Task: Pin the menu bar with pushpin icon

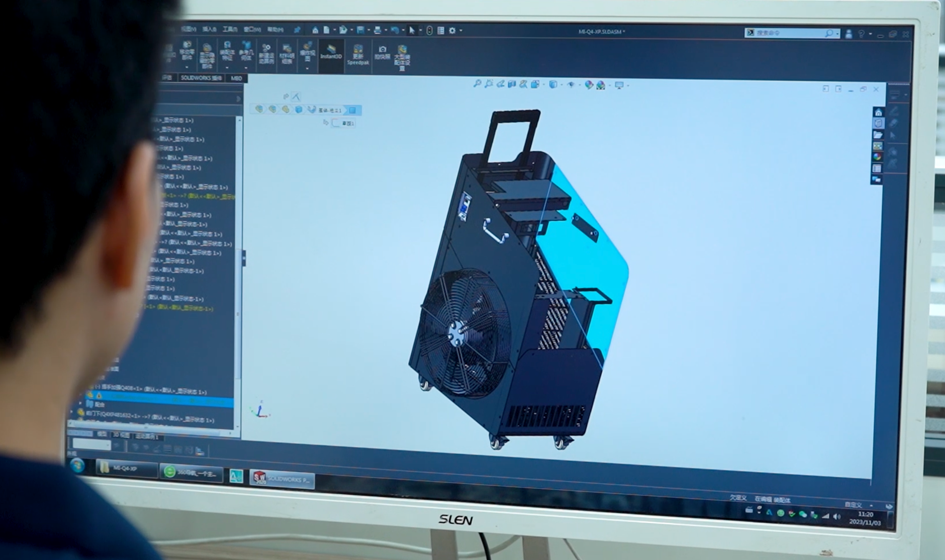Action: (x=297, y=30)
